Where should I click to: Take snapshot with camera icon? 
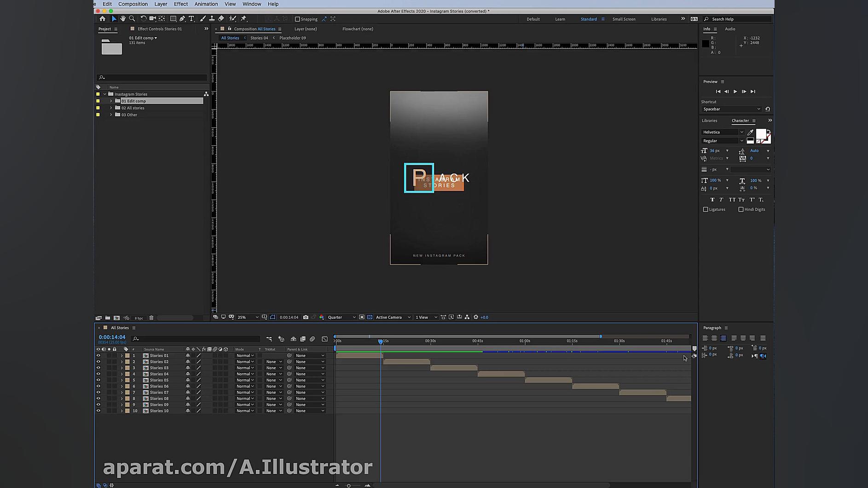pyautogui.click(x=306, y=317)
